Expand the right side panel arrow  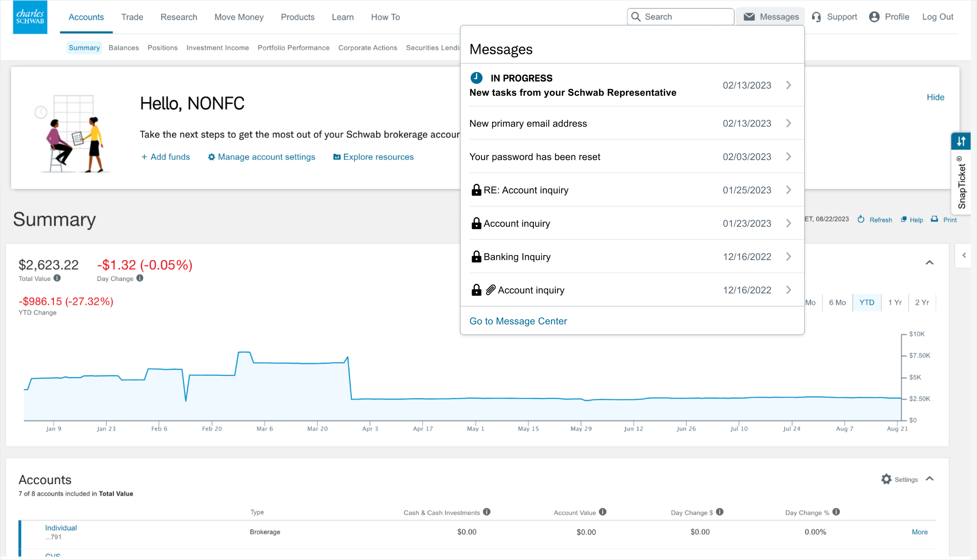[964, 255]
